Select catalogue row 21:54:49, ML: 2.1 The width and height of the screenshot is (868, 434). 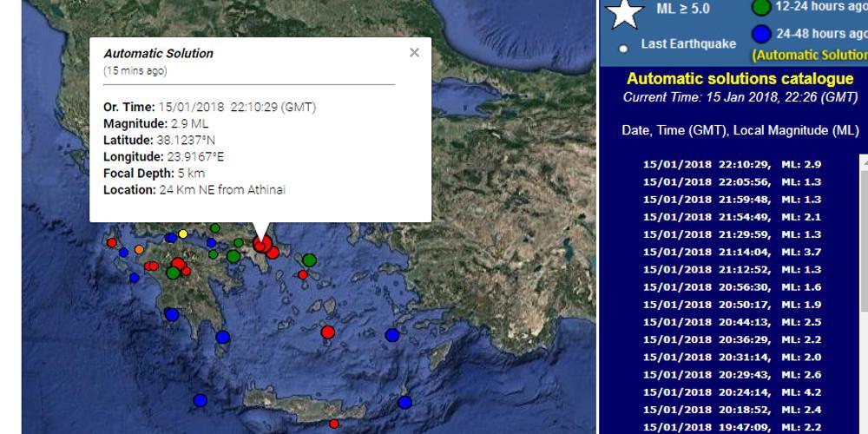pyautogui.click(x=732, y=217)
